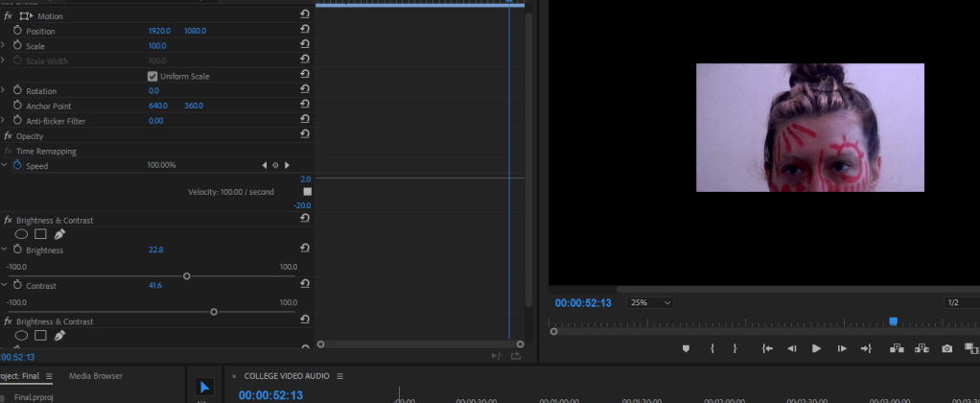Image resolution: width=980 pixels, height=403 pixels.
Task: Toggle animation stopwatch for Position
Action: pyautogui.click(x=17, y=31)
